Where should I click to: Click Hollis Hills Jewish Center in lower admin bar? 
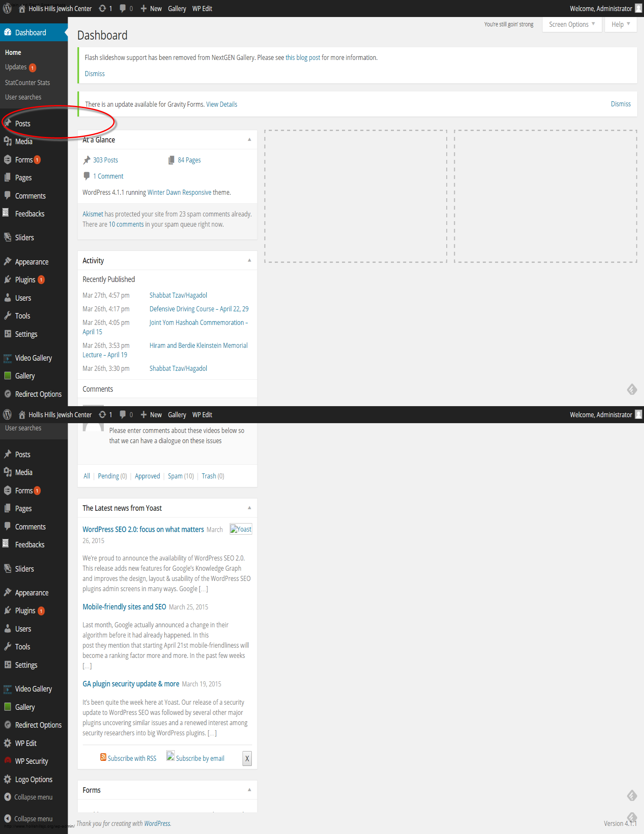(x=60, y=415)
